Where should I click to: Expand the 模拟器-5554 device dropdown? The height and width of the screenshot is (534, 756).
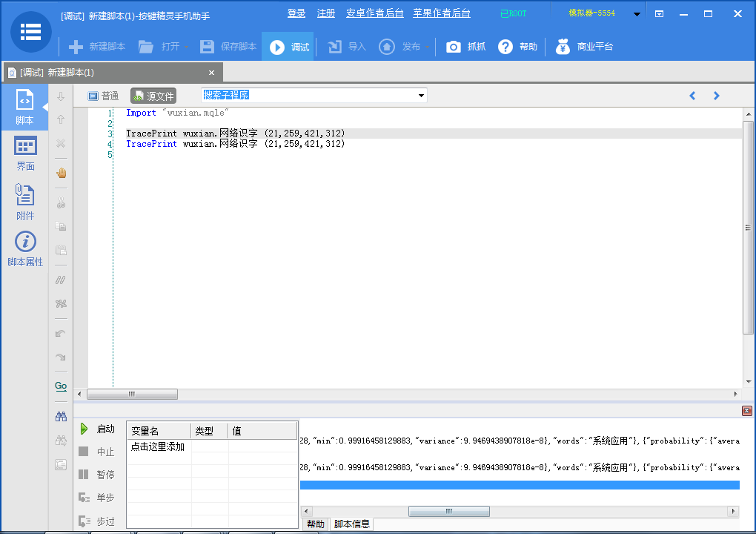pyautogui.click(x=637, y=14)
